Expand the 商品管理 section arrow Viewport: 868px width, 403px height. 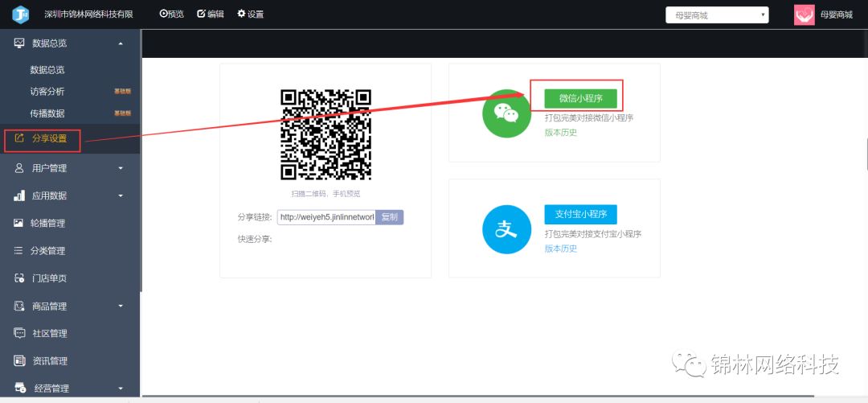[x=121, y=306]
